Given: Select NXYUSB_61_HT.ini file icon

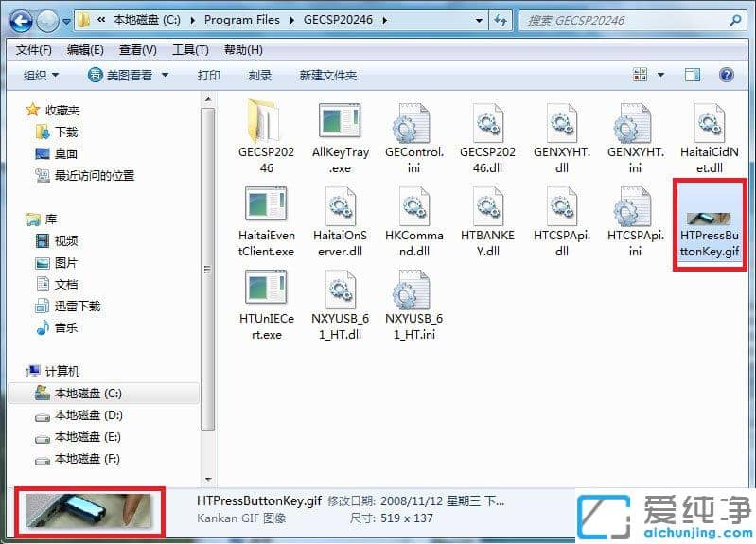Looking at the screenshot, I should 412,290.
